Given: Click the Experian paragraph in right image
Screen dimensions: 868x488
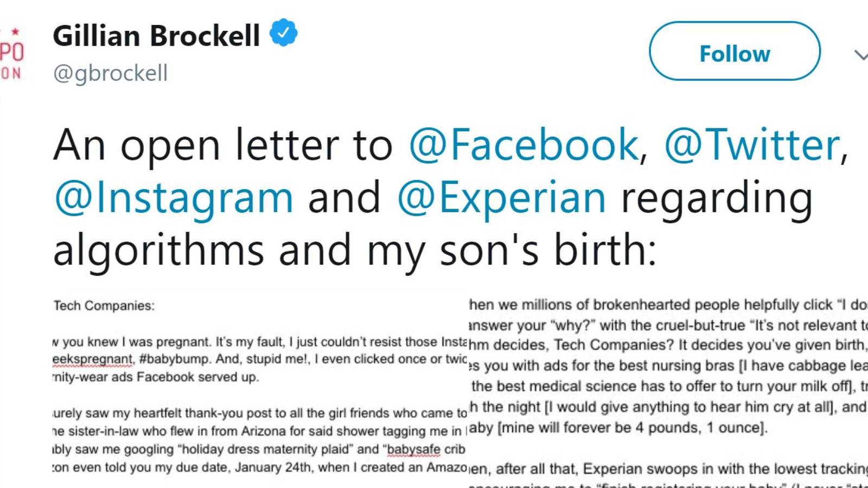Looking at the screenshot, I should tap(668, 476).
